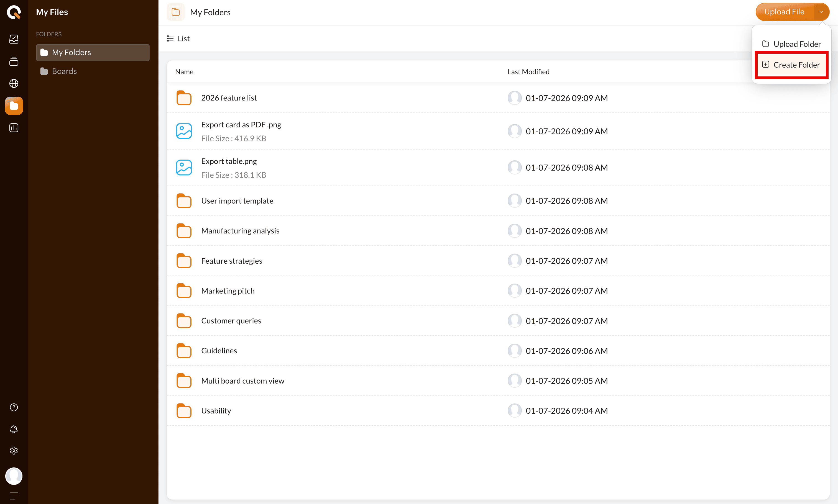The width and height of the screenshot is (838, 504).
Task: Choose Upload Folder from the menu
Action: click(x=791, y=44)
